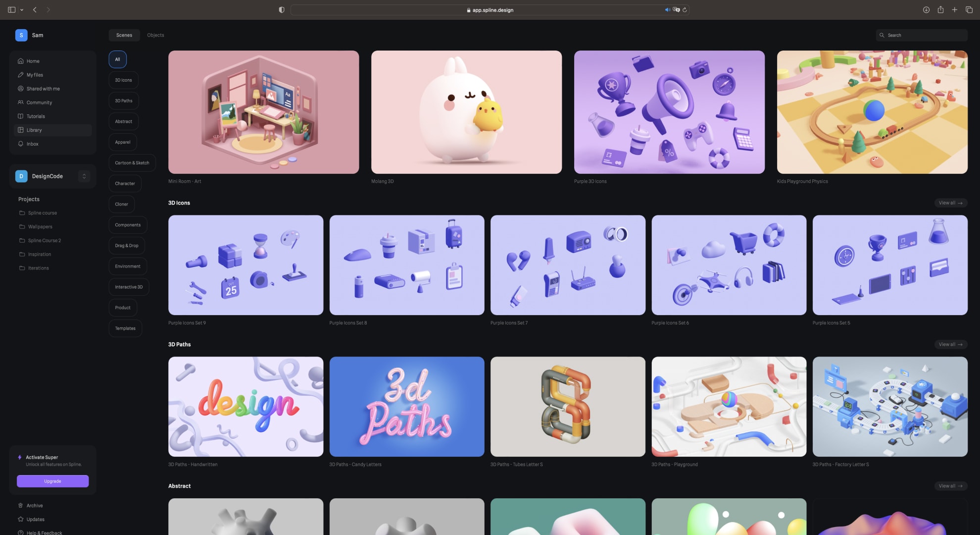980x535 pixels.
Task: Open Tutorials from the sidebar
Action: tap(35, 116)
